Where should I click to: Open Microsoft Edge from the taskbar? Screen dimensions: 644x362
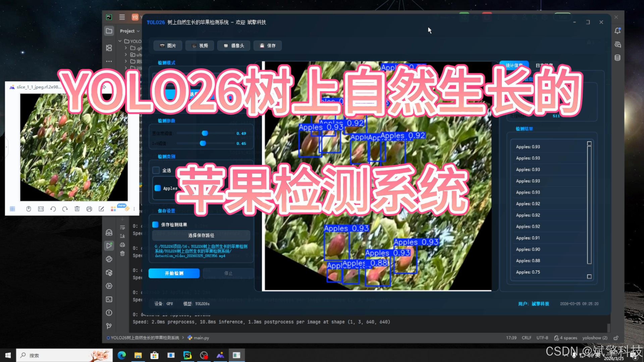pyautogui.click(x=122, y=355)
